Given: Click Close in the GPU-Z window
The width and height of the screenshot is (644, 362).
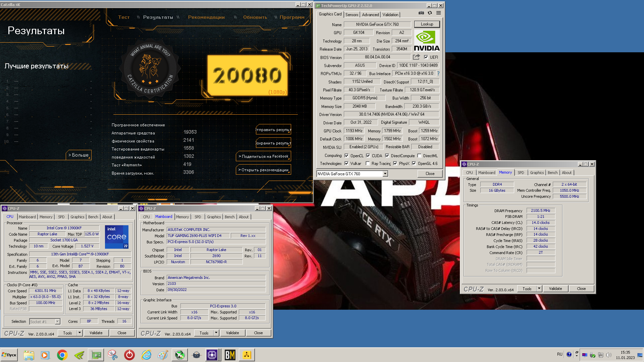Looking at the screenshot, I should click(430, 174).
